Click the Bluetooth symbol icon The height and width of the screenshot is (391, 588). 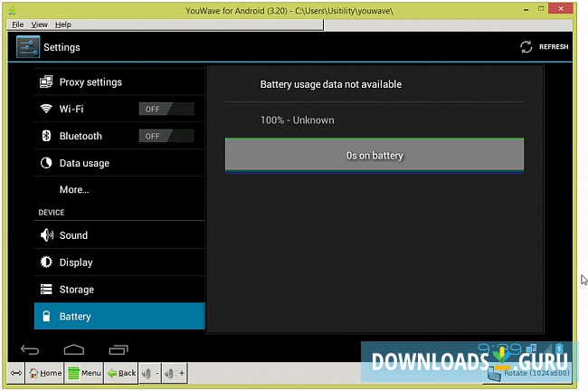pyautogui.click(x=46, y=136)
